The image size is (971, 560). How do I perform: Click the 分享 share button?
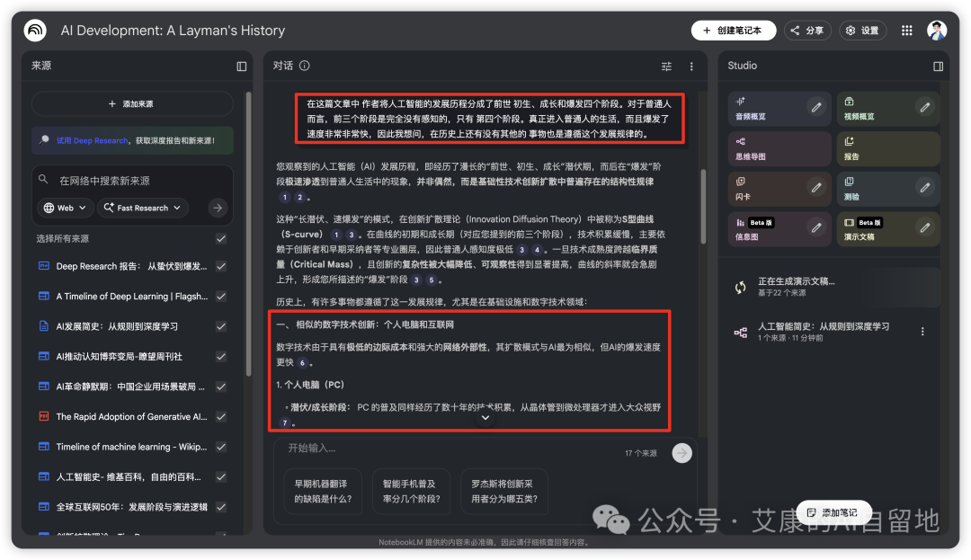pyautogui.click(x=806, y=31)
